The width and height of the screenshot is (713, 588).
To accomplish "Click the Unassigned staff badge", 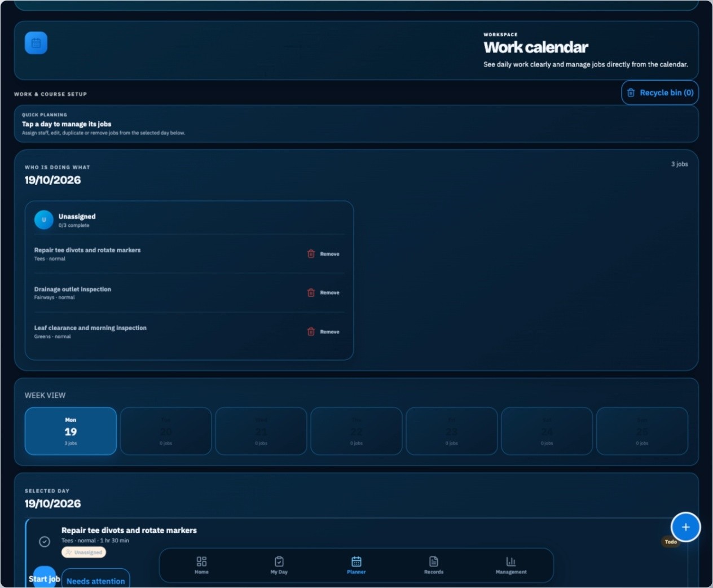I will click(x=83, y=552).
